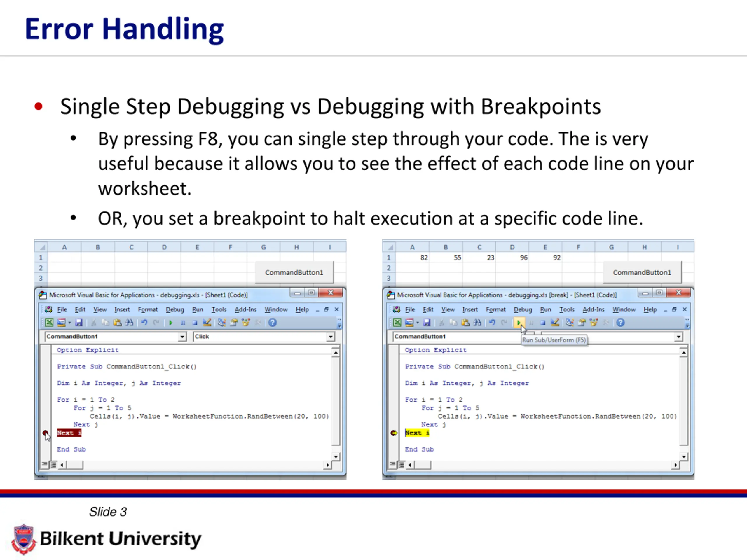The image size is (747, 560).
Task: Click Design Mode icon in left VBA window
Action: click(207, 323)
